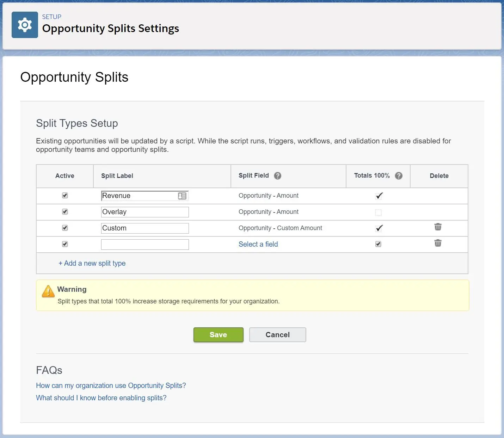
Task: Open the Select a field link
Action: [258, 244]
